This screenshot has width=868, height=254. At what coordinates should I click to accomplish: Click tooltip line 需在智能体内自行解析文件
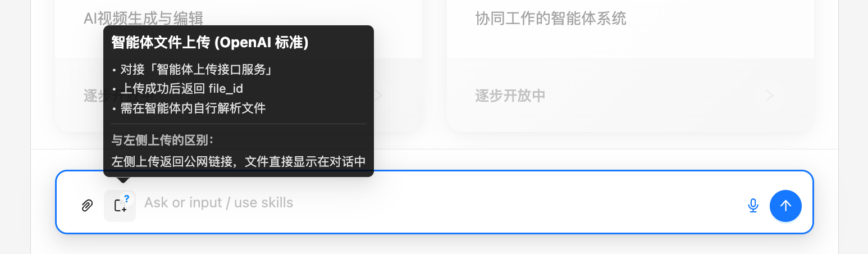coord(189,108)
